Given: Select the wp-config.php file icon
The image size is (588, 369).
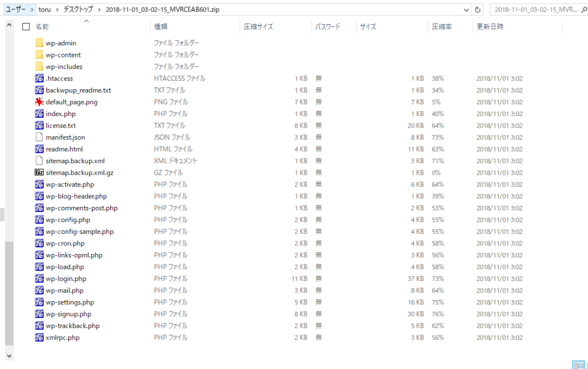Looking at the screenshot, I should pyautogui.click(x=39, y=220).
